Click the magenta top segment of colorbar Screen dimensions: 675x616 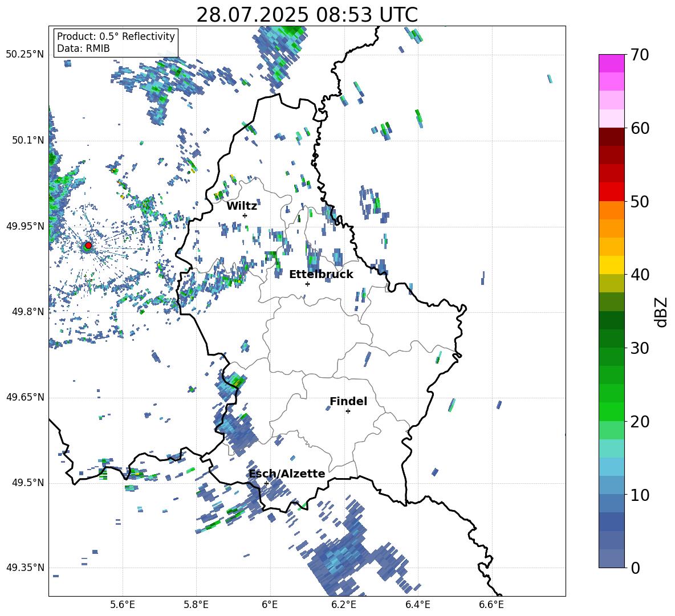click(611, 63)
